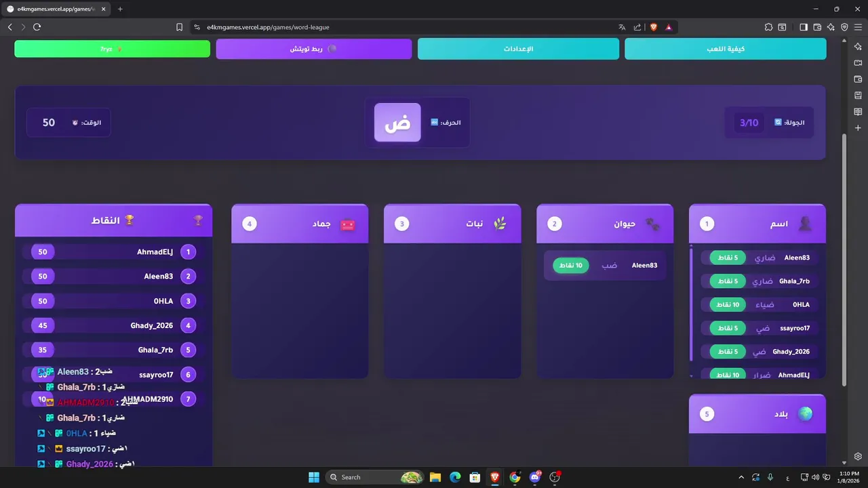868x488 pixels.
Task: Open bookmarks icon in right sidebar
Action: pyautogui.click(x=858, y=96)
